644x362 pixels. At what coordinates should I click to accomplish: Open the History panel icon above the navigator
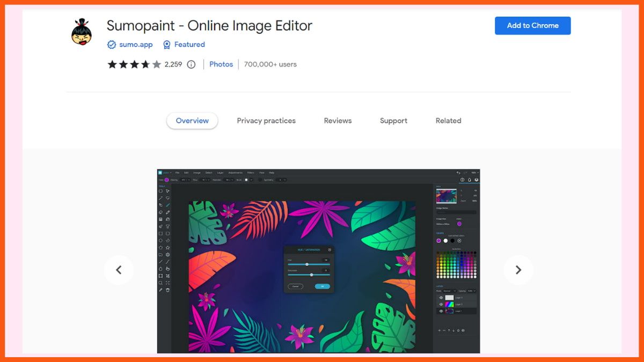point(462,179)
